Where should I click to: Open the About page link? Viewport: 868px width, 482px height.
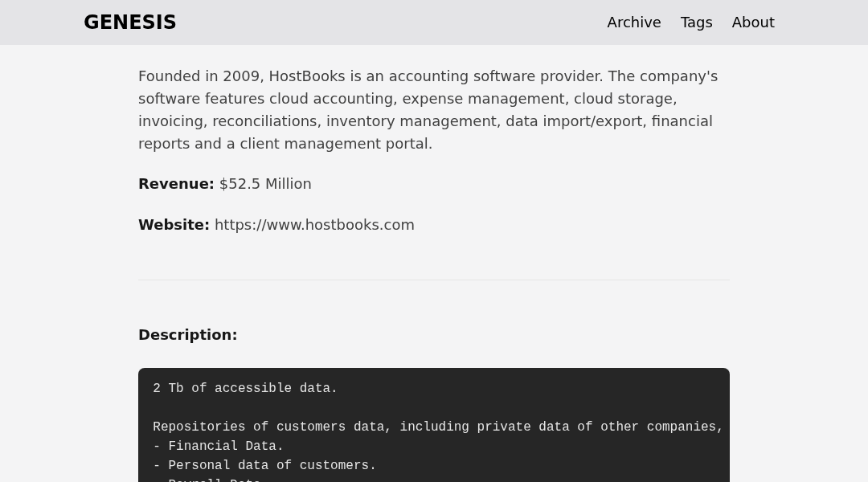pyautogui.click(x=753, y=22)
